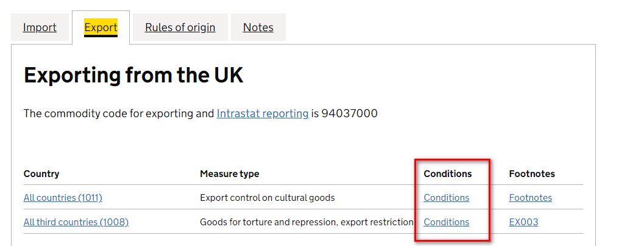This screenshot has height=246, width=644.
Task: Click the Measure type column header
Action: coord(230,174)
